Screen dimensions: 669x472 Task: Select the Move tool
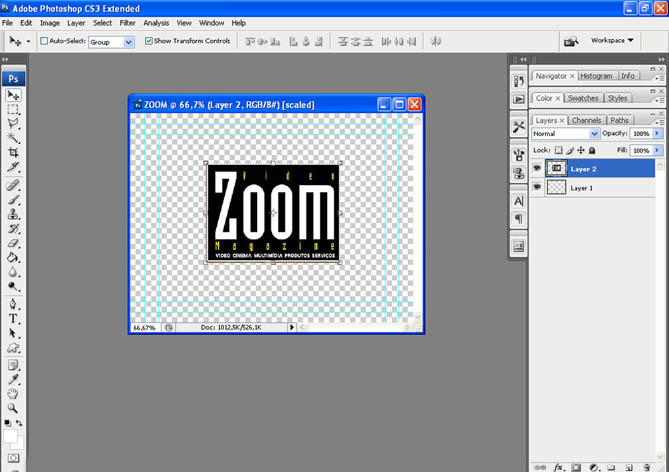point(14,95)
